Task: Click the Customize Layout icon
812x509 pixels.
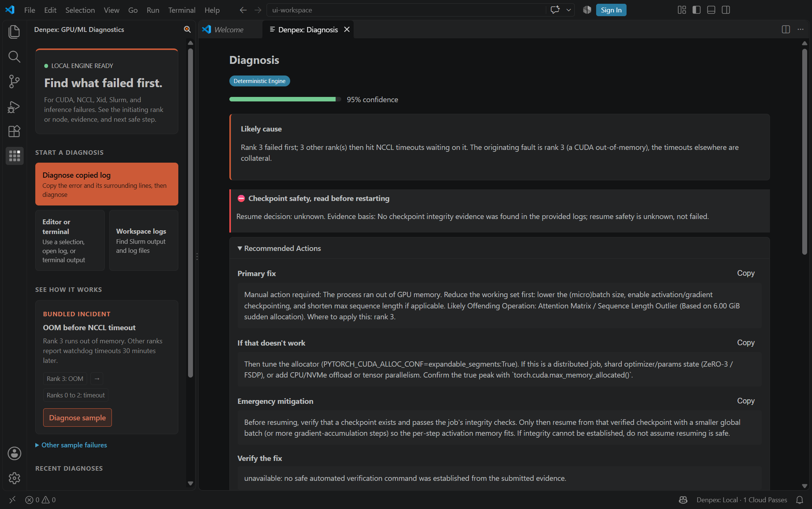Action: pos(682,10)
